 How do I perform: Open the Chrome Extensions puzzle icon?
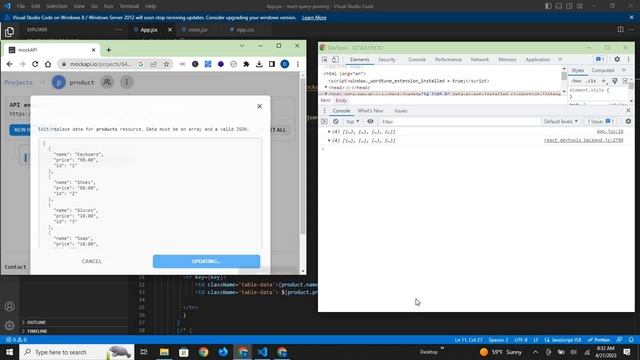pyautogui.click(x=246, y=64)
